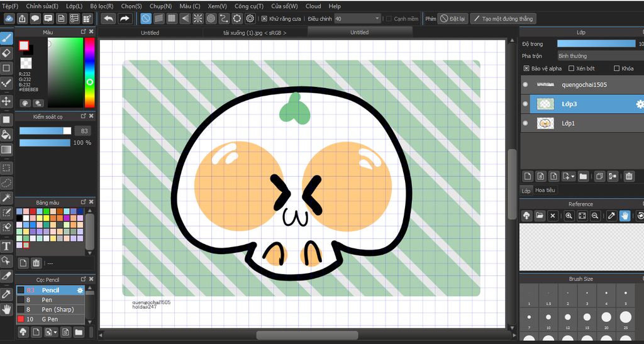The image size is (644, 344).
Task: Click the Undo arrow
Action: [x=108, y=18]
